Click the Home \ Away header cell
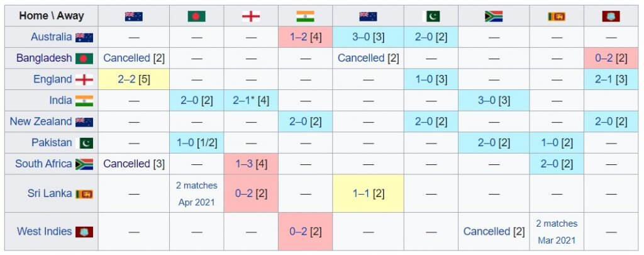 [52, 16]
